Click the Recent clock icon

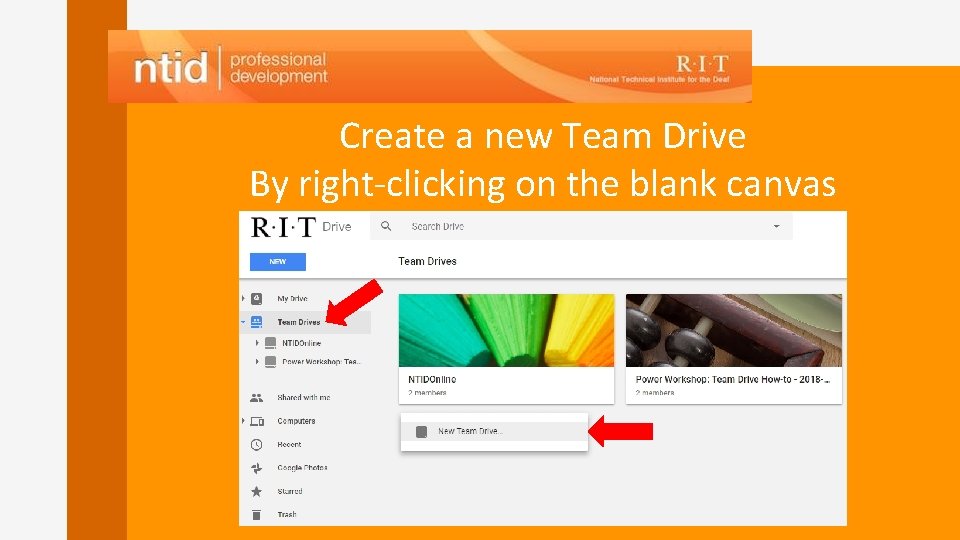(257, 444)
